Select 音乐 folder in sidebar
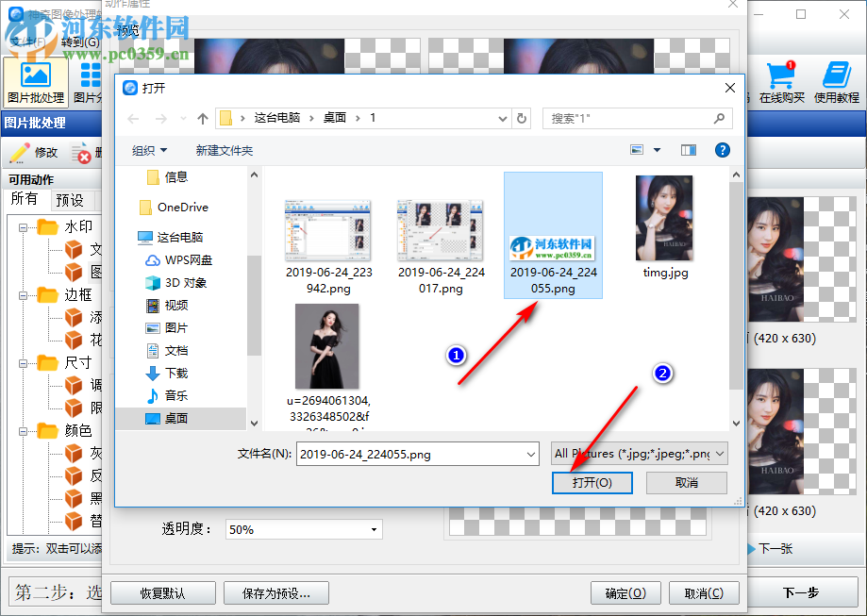 pyautogui.click(x=167, y=396)
